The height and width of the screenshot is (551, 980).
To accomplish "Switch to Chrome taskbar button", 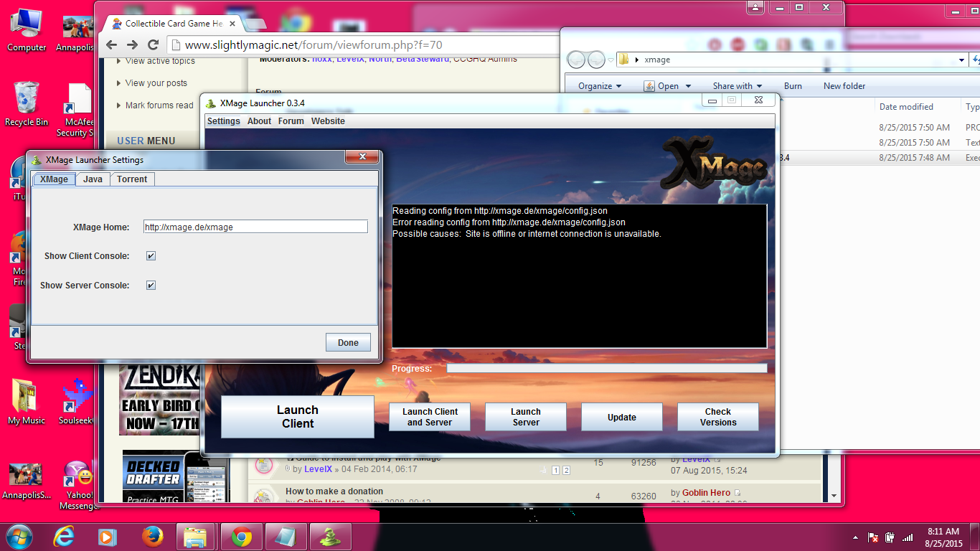I will pos(242,536).
